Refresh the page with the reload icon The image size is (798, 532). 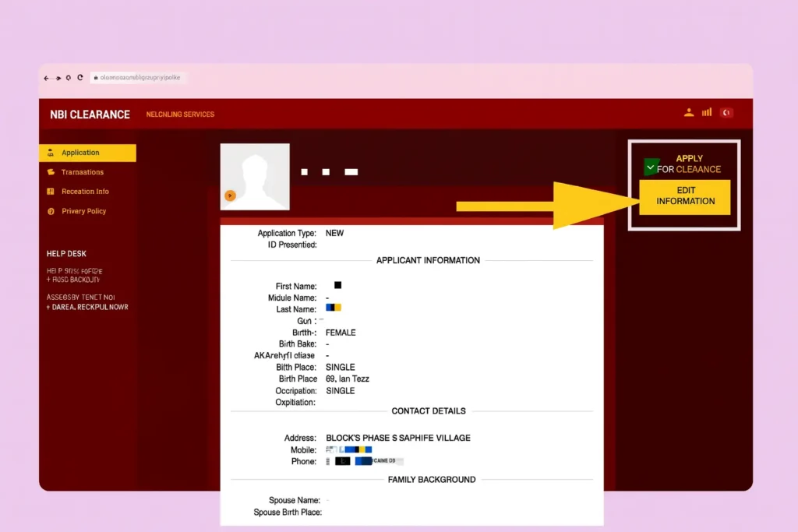click(80, 78)
